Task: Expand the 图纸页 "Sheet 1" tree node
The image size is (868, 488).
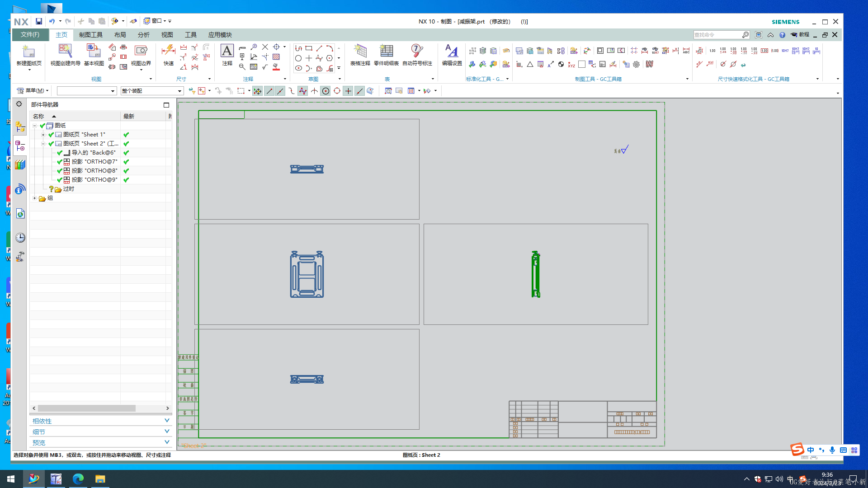Action: [x=43, y=135]
